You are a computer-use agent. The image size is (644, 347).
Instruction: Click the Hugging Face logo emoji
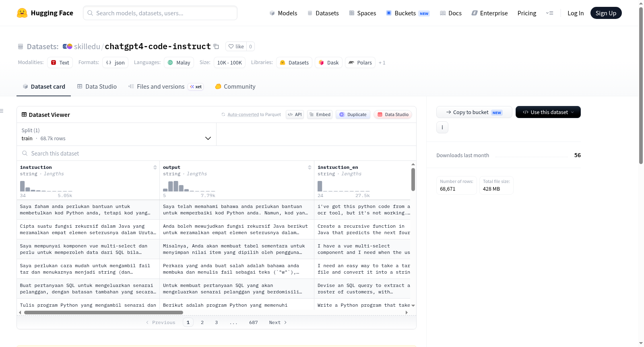(22, 13)
